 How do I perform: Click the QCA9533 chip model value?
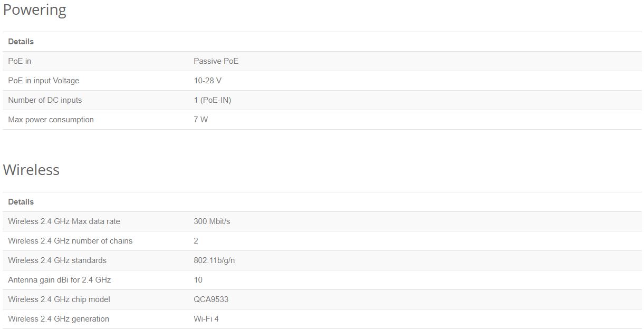(x=211, y=299)
